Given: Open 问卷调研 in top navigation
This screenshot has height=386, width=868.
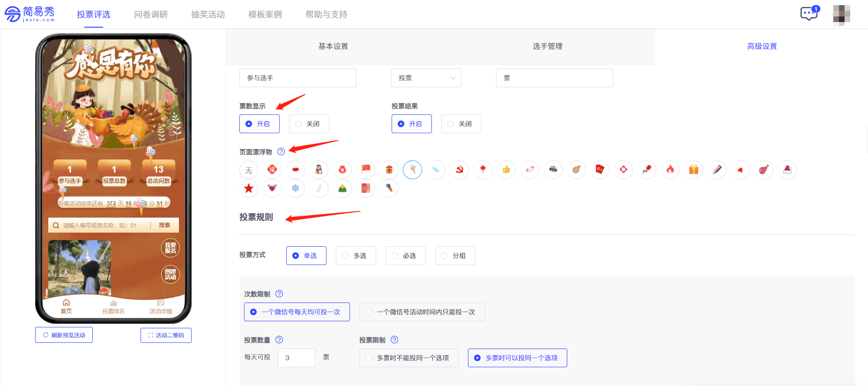Looking at the screenshot, I should pos(151,15).
